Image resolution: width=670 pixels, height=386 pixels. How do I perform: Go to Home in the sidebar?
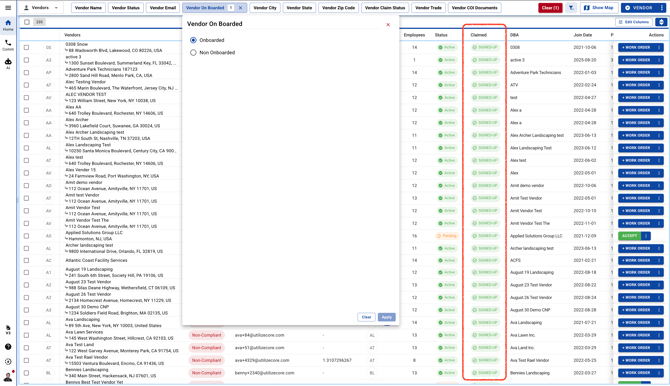[8, 25]
